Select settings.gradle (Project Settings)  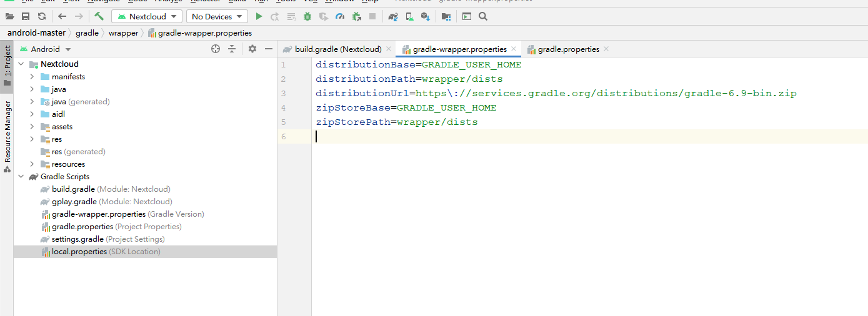coord(102,239)
